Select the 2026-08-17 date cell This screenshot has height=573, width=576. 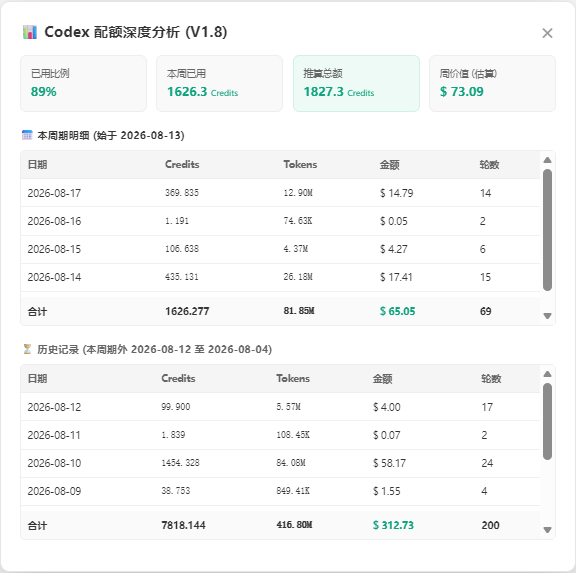(54, 193)
